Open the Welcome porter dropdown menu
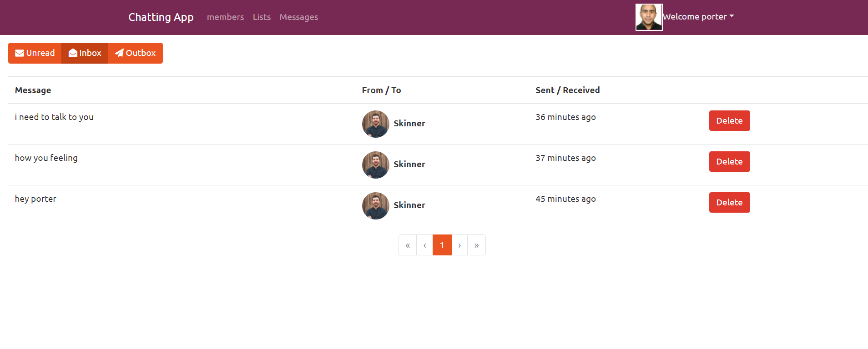868x349 pixels. point(698,16)
